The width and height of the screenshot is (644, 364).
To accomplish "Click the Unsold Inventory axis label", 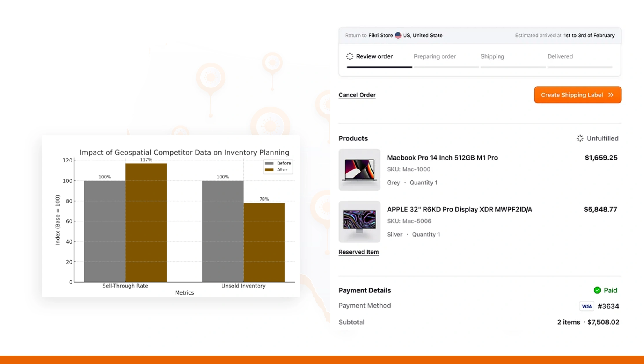I will 243,286.
